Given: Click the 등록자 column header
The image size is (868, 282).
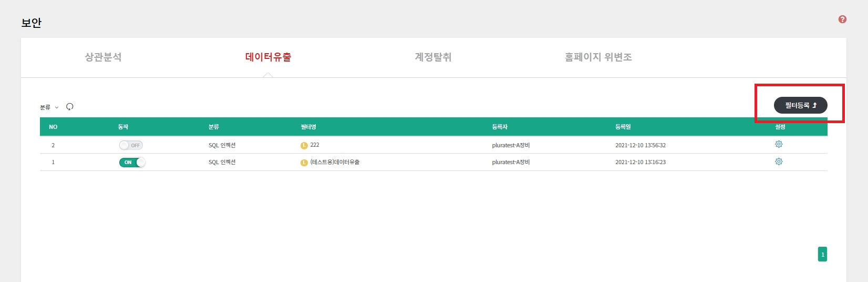Looking at the screenshot, I should [x=499, y=127].
